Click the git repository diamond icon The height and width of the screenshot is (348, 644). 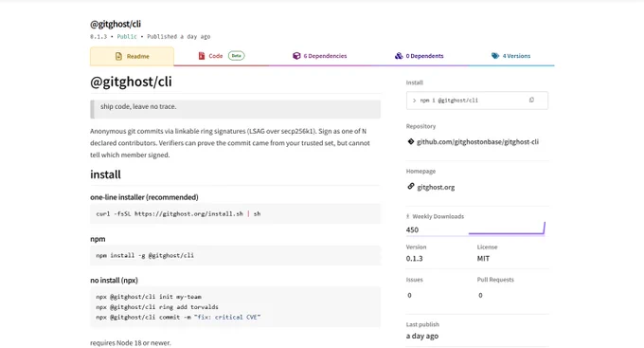tap(411, 141)
